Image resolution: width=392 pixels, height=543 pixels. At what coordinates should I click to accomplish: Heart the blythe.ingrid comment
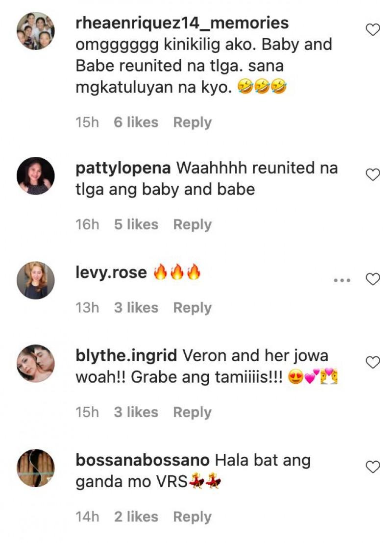click(373, 363)
